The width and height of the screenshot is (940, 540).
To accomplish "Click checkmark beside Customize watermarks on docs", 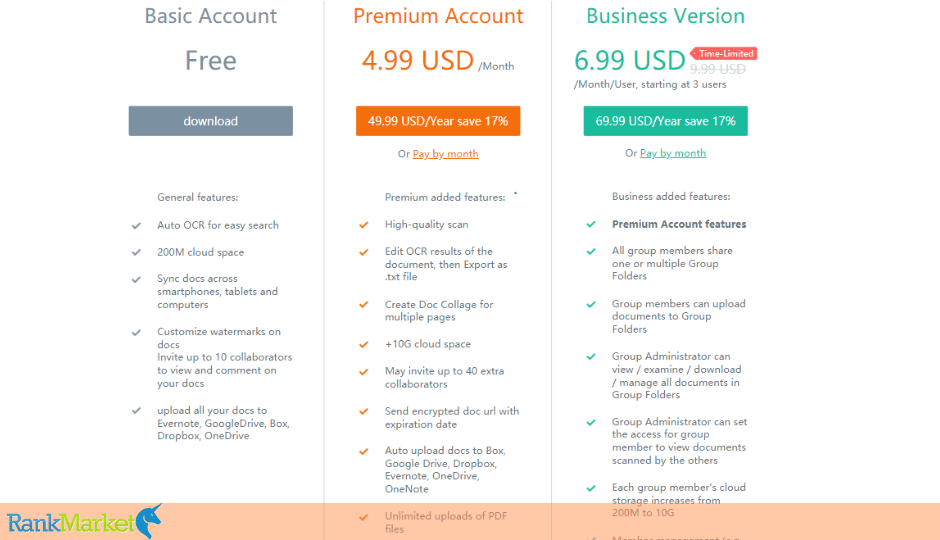I will (136, 332).
